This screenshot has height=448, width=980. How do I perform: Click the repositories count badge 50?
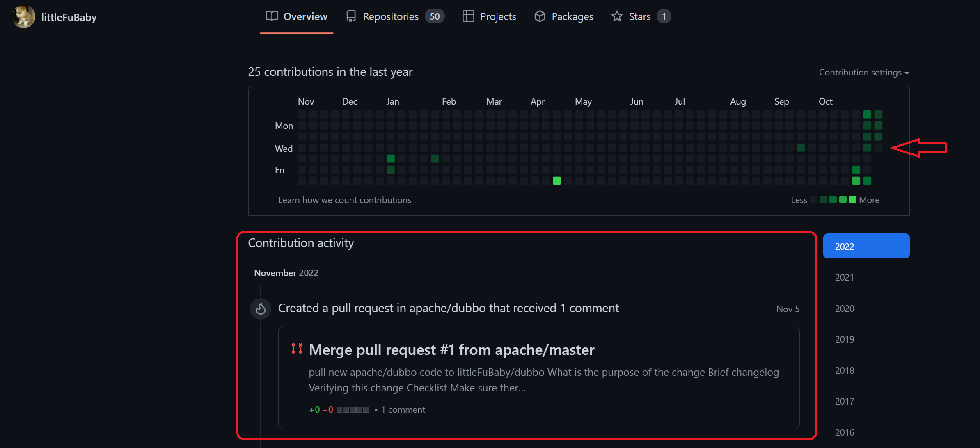pyautogui.click(x=435, y=16)
